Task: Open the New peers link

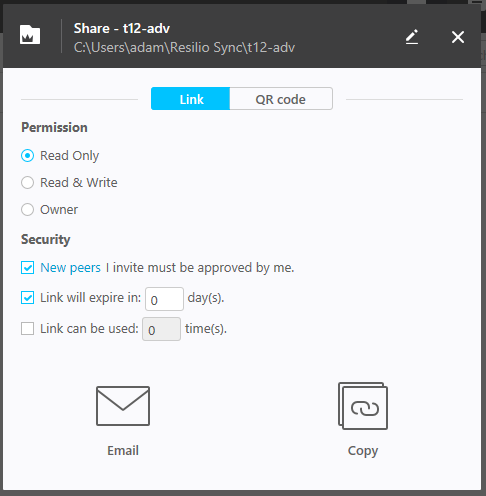Action: pos(70,268)
